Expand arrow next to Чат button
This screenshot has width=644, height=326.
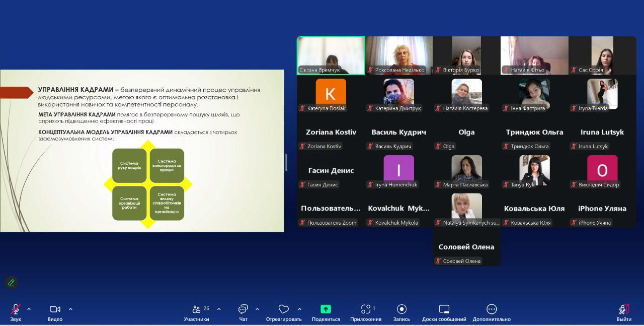pyautogui.click(x=257, y=309)
